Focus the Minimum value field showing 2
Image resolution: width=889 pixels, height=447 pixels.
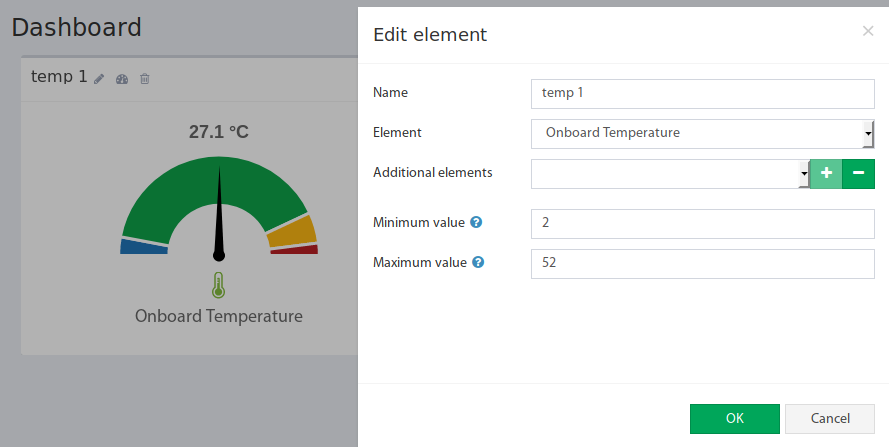(x=702, y=224)
